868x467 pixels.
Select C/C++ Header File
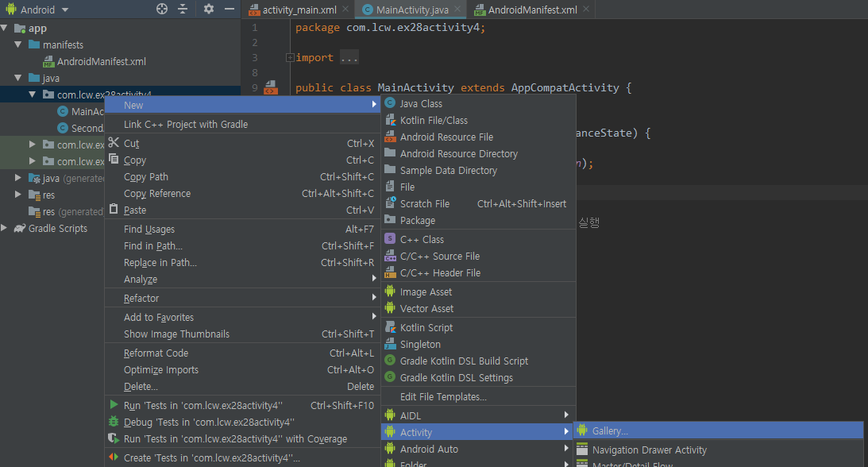(478, 272)
